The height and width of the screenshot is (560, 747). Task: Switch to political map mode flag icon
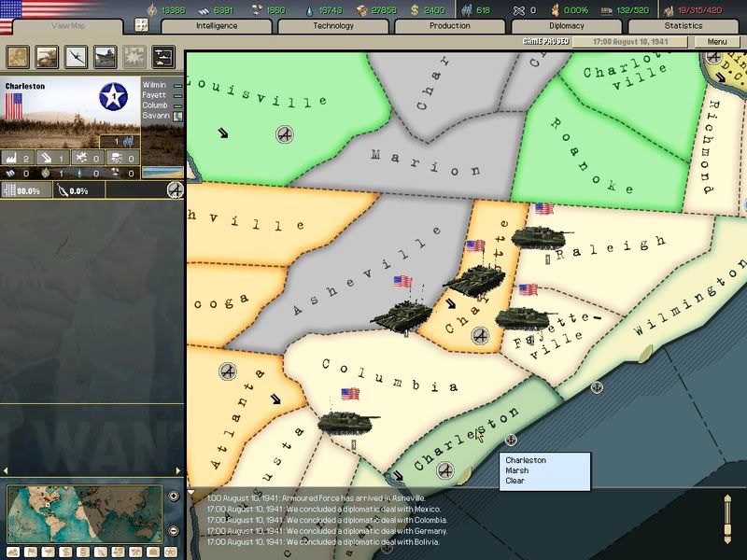31,553
